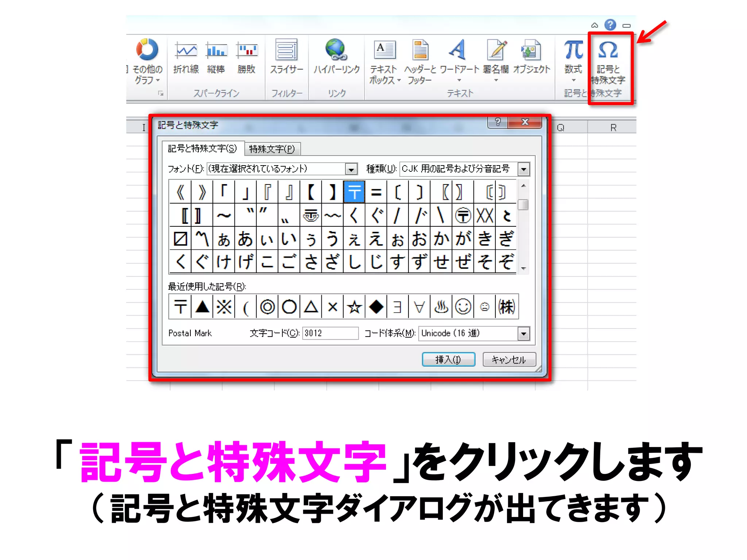Pick the ※ reference mark recent symbol
The image size is (747, 560).
pos(224,307)
